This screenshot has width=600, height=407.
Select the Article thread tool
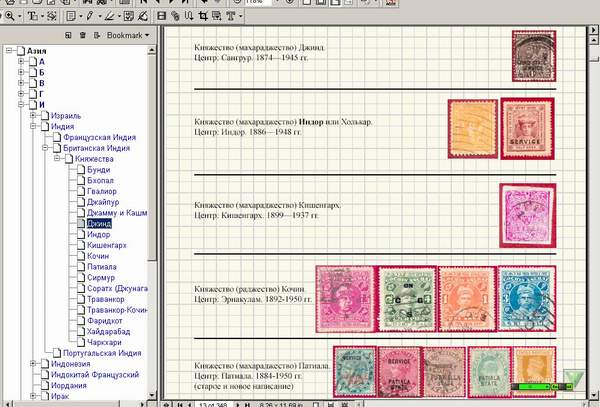pos(189,16)
